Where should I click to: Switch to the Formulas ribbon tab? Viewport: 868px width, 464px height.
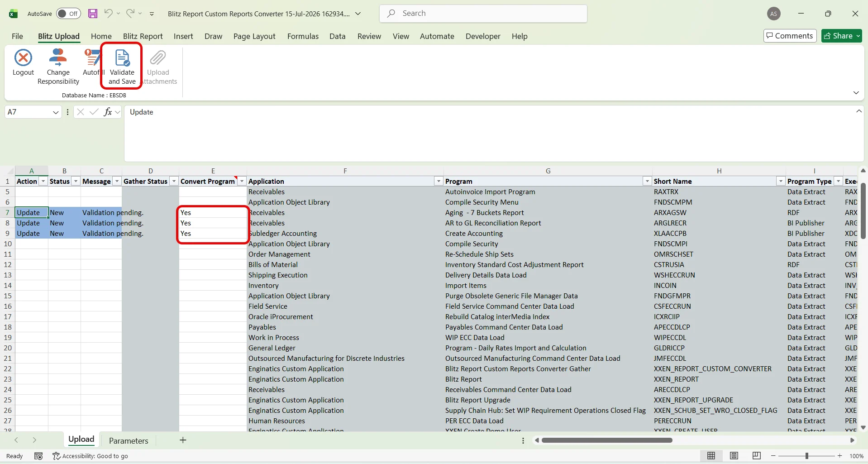tap(303, 36)
